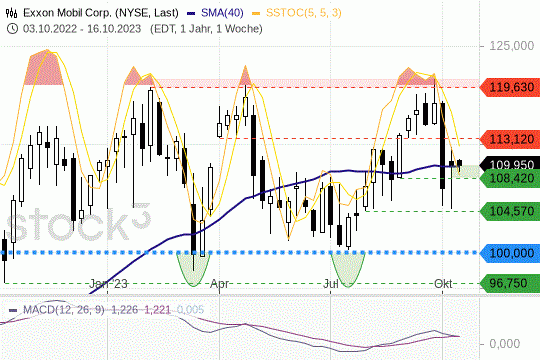Click the SSTOC(5, 5, 3) legend label
The width and height of the screenshot is (540, 360).
[x=303, y=13]
